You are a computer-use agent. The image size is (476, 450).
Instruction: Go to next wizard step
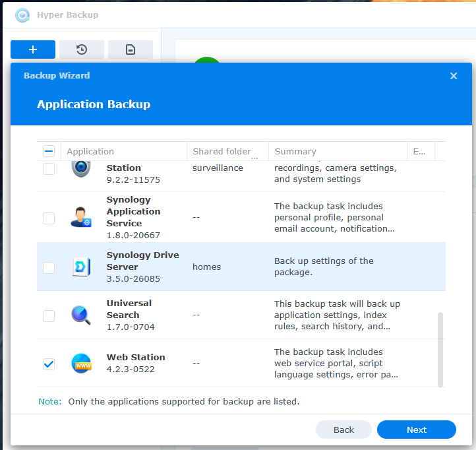[417, 430]
